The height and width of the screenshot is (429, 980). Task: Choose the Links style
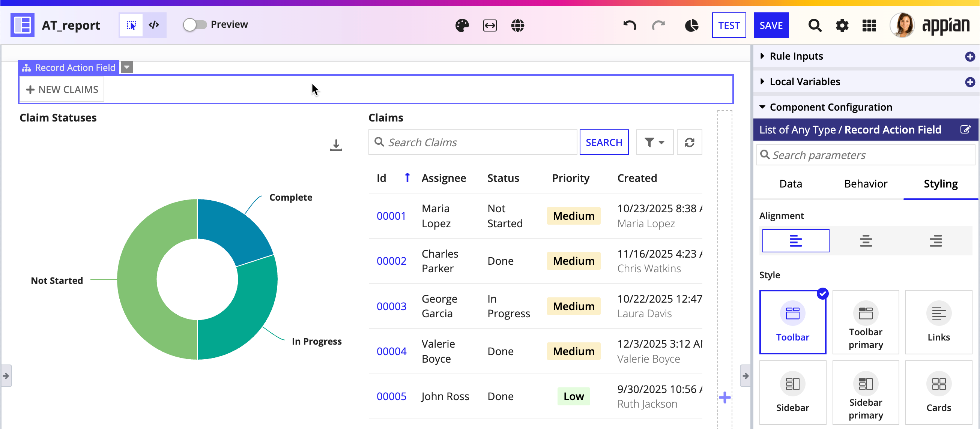click(x=938, y=322)
